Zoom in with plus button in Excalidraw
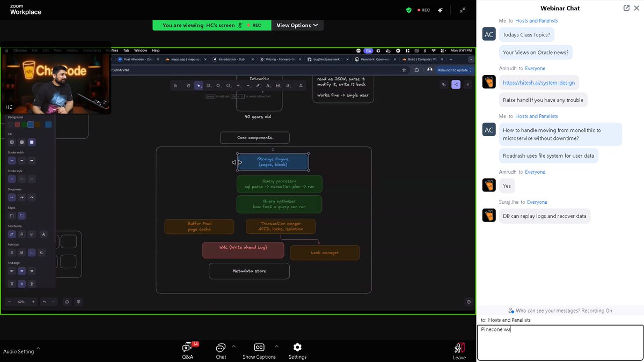The width and height of the screenshot is (644, 362). (x=33, y=302)
